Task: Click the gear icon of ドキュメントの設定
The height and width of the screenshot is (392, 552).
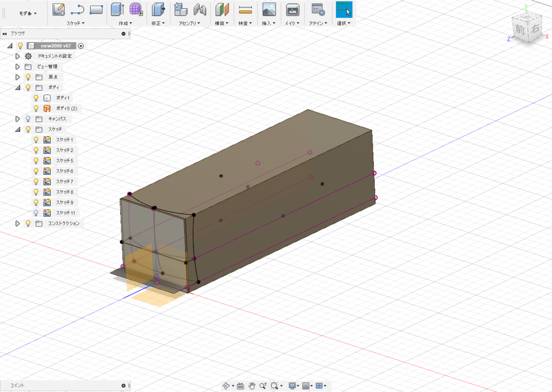Action: tap(28, 56)
